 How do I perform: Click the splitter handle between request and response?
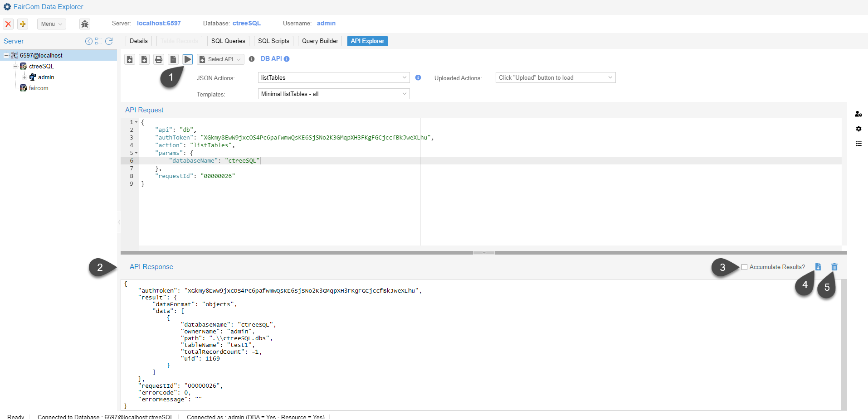pyautogui.click(x=484, y=253)
